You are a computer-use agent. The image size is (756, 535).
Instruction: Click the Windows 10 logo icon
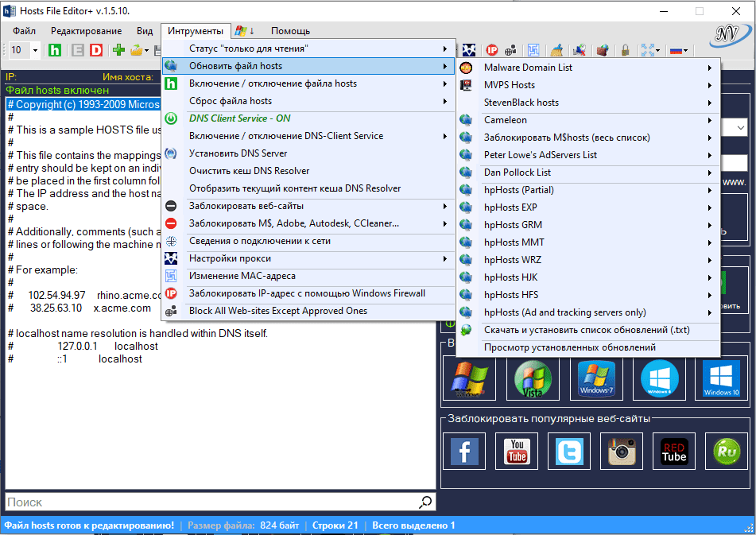pyautogui.click(x=721, y=380)
